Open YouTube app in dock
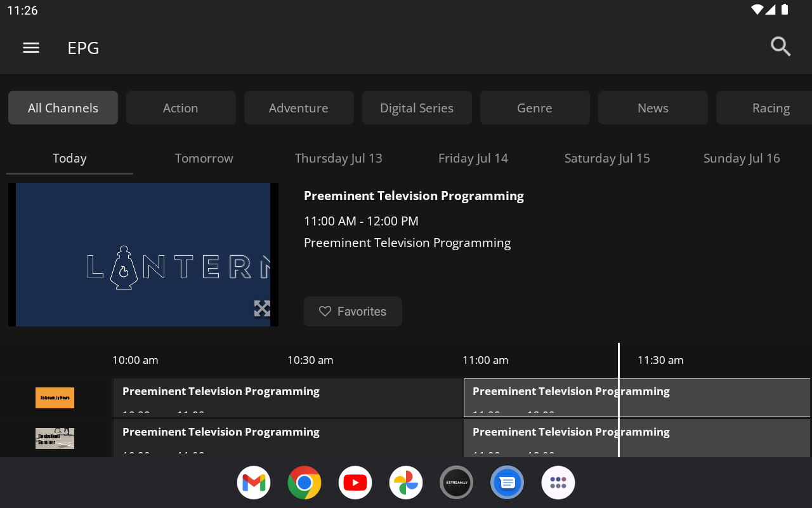The image size is (812, 508). point(355,483)
